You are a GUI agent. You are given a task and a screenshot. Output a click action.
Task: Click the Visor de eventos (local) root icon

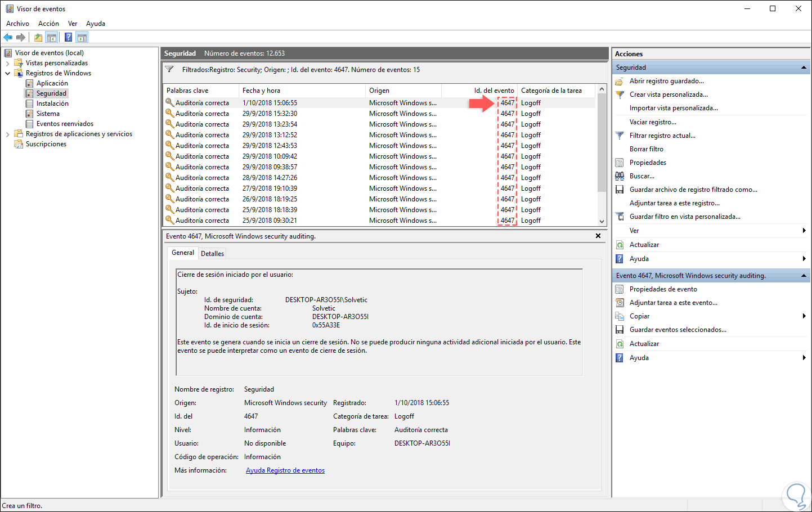tap(8, 53)
